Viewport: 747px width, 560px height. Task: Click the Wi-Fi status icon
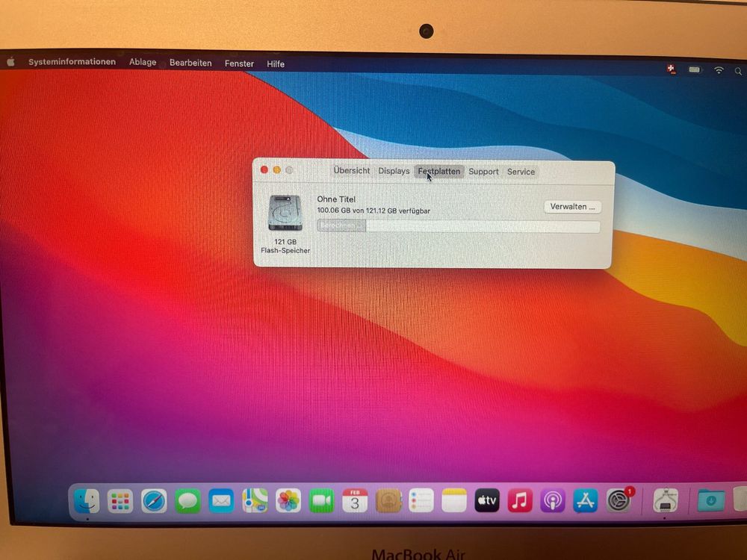coord(719,70)
